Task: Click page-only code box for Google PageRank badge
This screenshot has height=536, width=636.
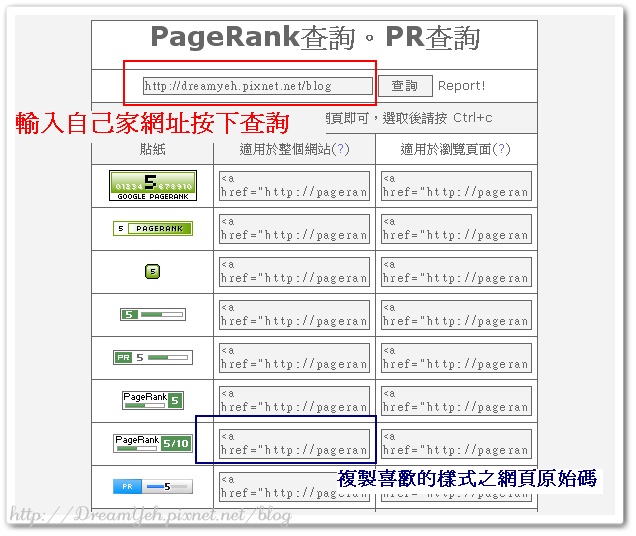Action: point(456,186)
